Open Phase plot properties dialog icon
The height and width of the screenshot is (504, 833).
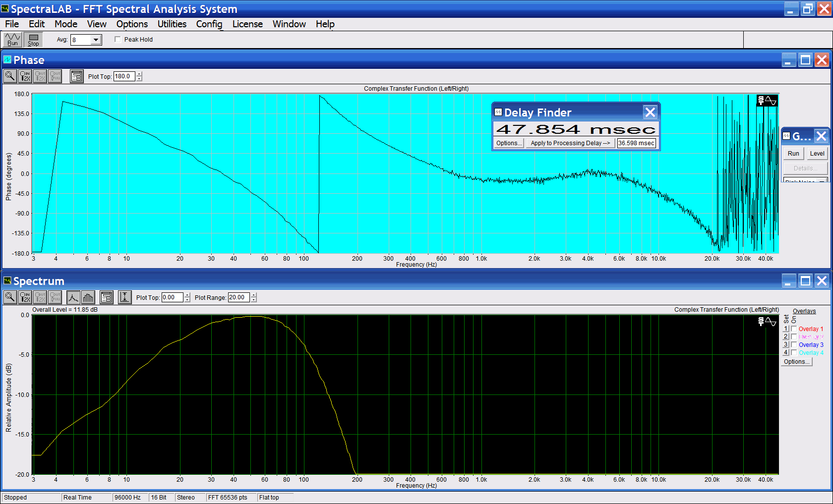point(76,76)
